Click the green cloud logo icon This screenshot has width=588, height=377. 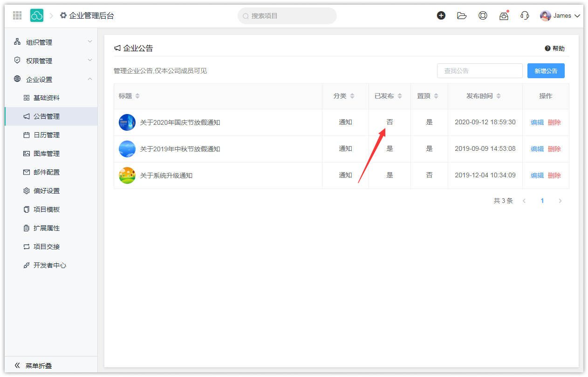tap(37, 15)
